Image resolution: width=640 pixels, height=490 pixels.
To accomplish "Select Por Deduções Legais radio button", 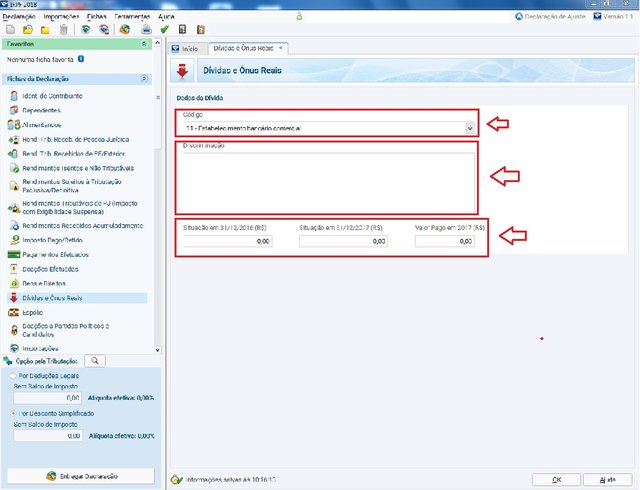I will 11,376.
